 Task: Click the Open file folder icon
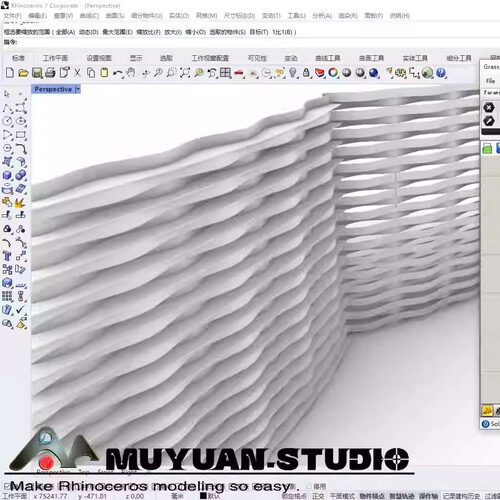[x=23, y=73]
